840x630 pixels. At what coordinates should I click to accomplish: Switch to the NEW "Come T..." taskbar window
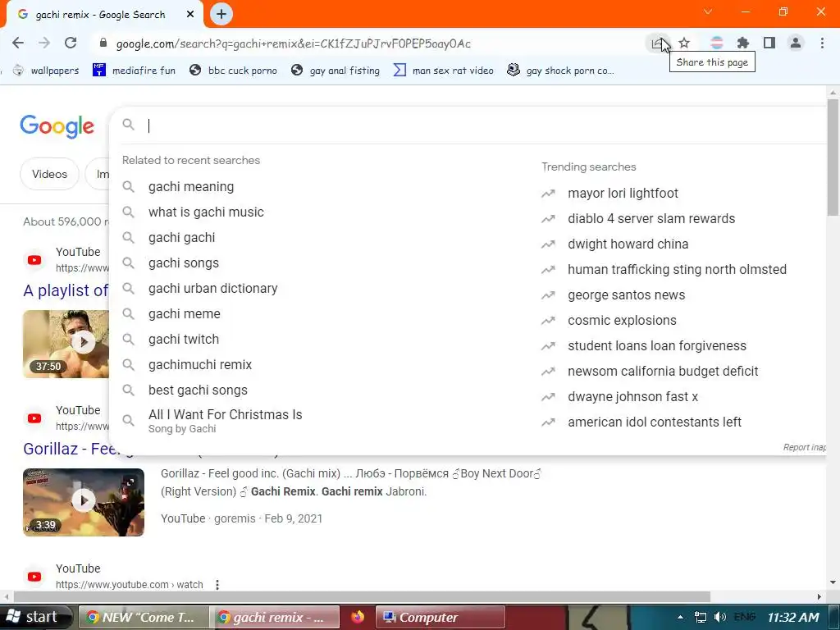click(144, 617)
